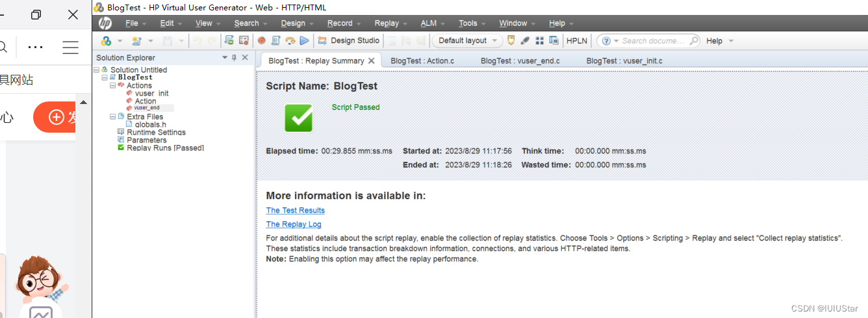This screenshot has width=868, height=318.
Task: Open the Help dropdown in the toolbar
Action: click(720, 40)
